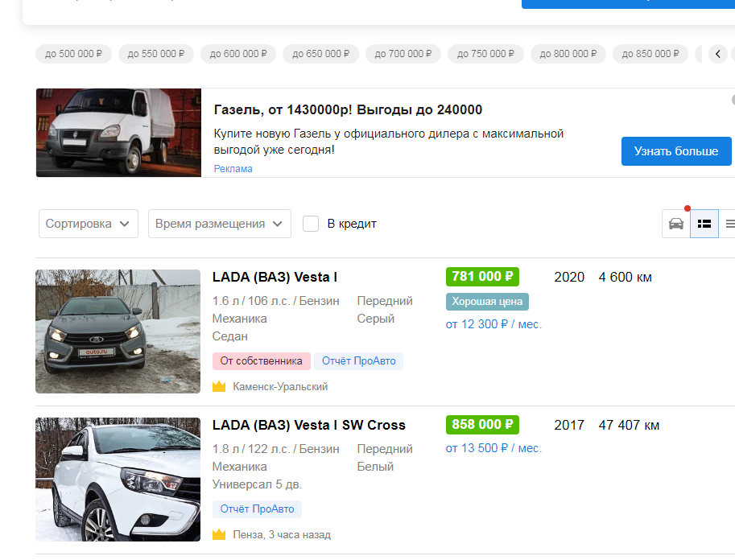Click the year 2020 value

click(569, 277)
